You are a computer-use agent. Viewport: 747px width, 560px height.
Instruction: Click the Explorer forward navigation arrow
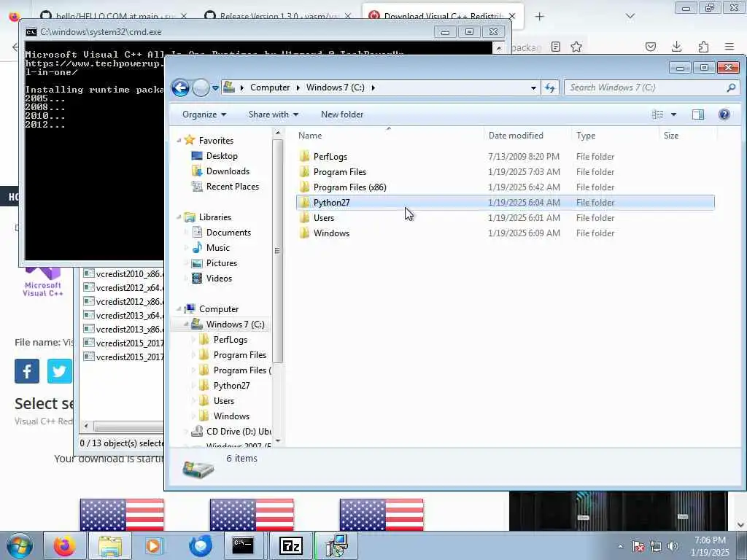tap(201, 87)
